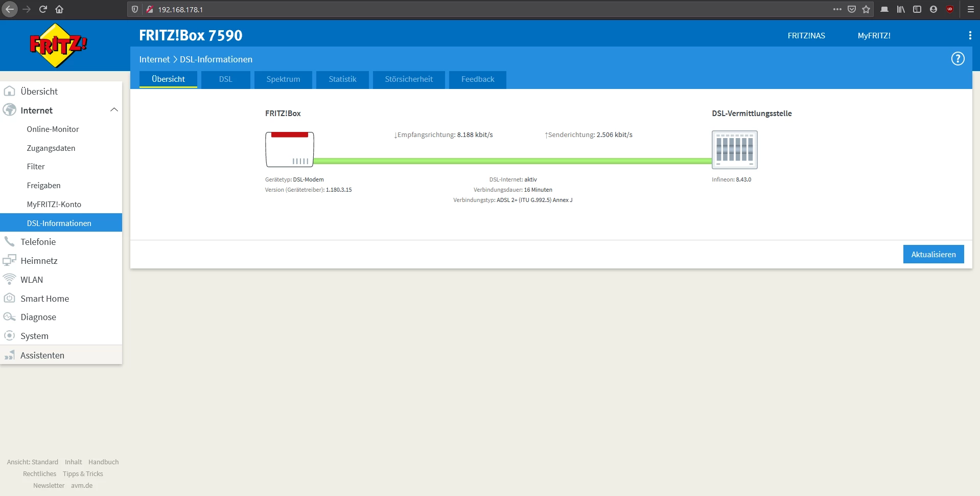Screen dimensions: 980x496
Task: Go back with browser back arrow
Action: point(10,9)
